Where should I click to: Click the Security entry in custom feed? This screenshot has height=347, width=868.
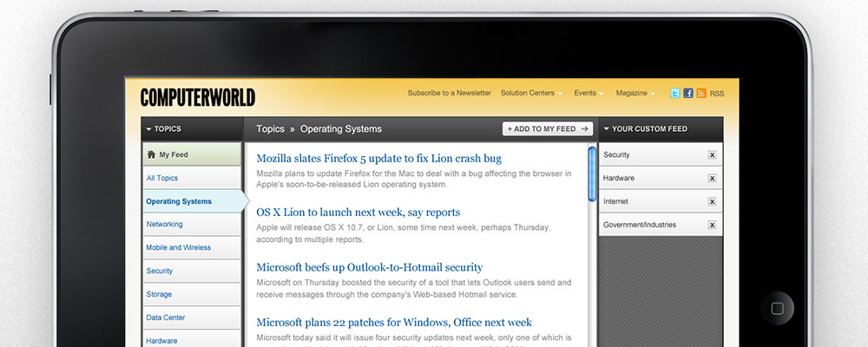[x=661, y=155]
